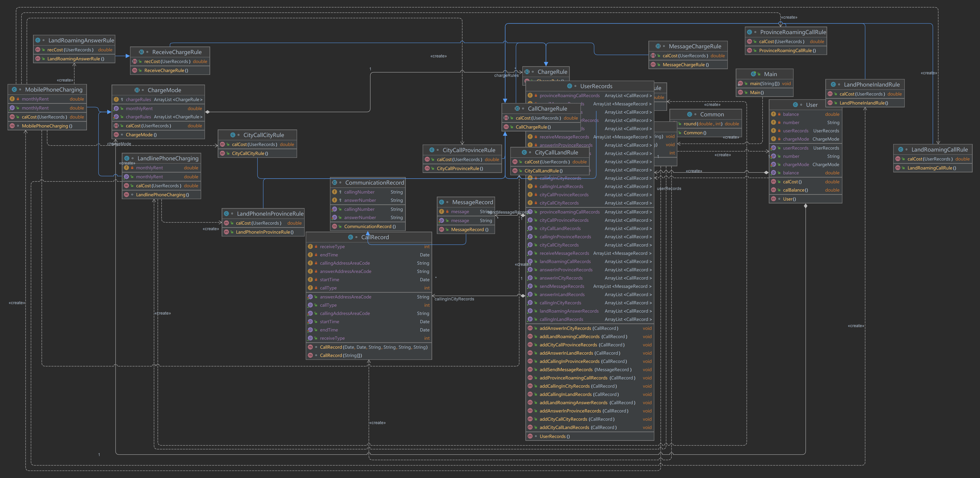The width and height of the screenshot is (980, 478).
Task: Click the class icon beside ProvinceRoamingCallRule
Action: tap(749, 32)
